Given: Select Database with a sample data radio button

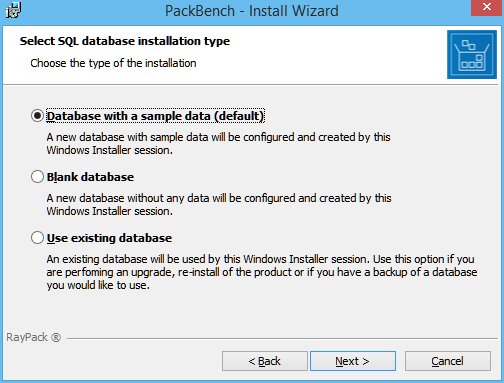Looking at the screenshot, I should [37, 116].
